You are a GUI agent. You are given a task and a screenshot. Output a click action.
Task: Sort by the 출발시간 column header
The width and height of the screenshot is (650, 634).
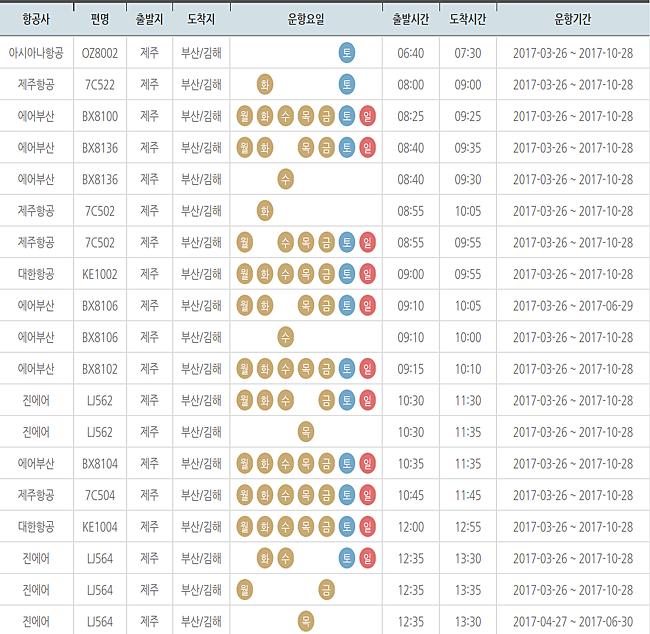(x=410, y=19)
